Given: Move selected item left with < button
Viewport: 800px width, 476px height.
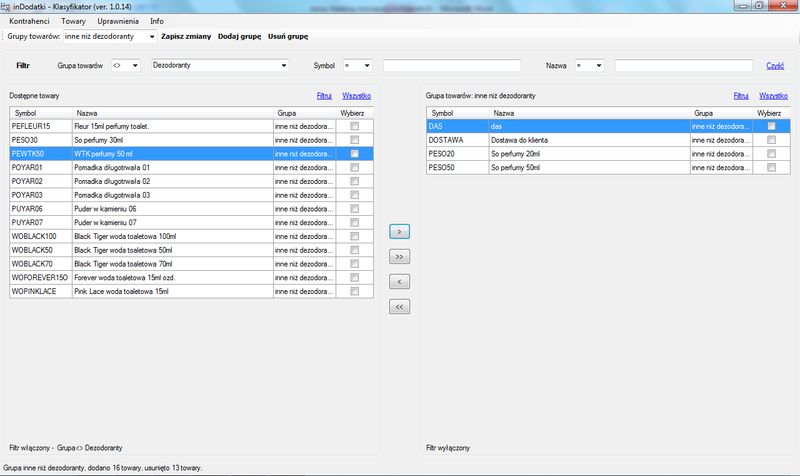Looking at the screenshot, I should [399, 282].
